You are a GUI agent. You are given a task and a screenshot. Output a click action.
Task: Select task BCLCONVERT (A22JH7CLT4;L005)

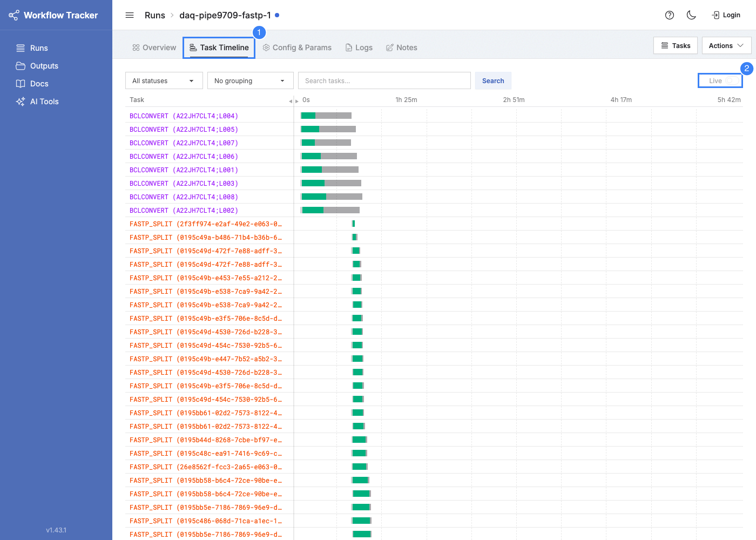(x=184, y=130)
